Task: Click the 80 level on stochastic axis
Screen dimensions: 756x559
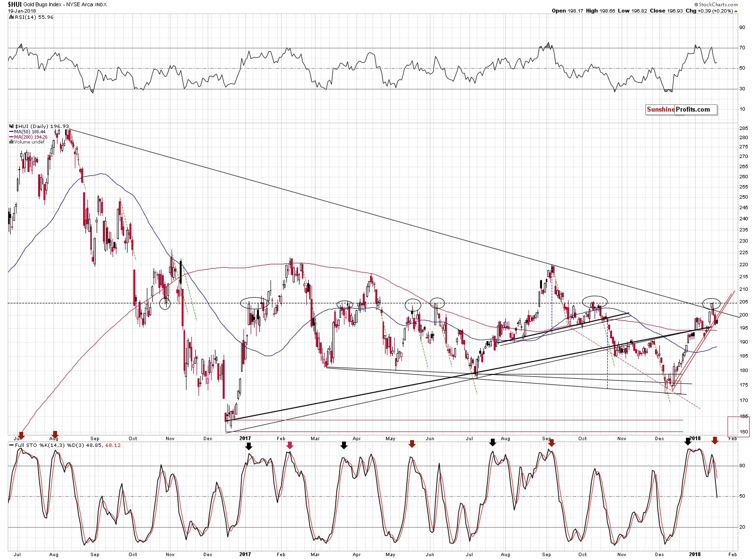Action: 742,466
